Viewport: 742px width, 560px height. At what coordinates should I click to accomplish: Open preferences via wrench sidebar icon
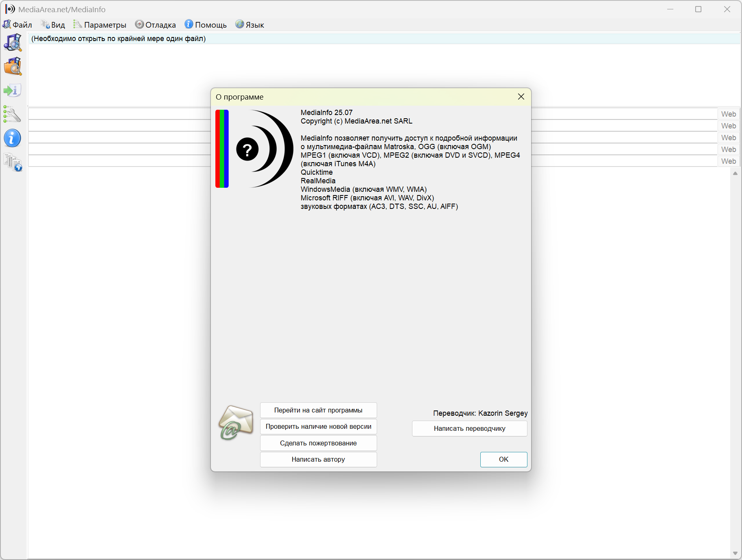tap(13, 114)
